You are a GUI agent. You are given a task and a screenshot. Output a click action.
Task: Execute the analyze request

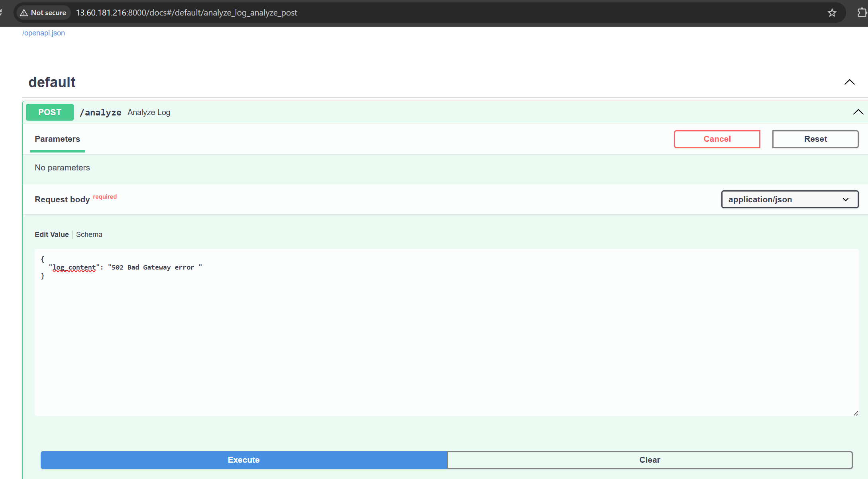244,460
